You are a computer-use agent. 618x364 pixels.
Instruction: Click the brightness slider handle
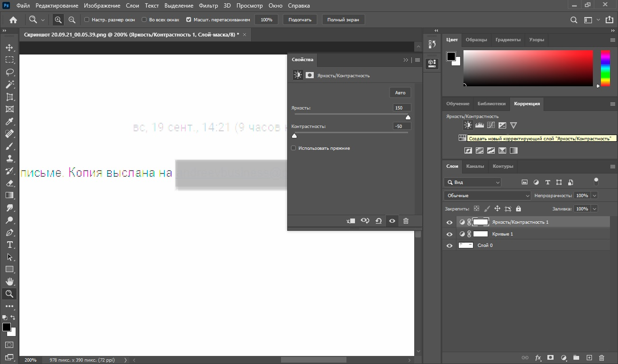point(408,118)
